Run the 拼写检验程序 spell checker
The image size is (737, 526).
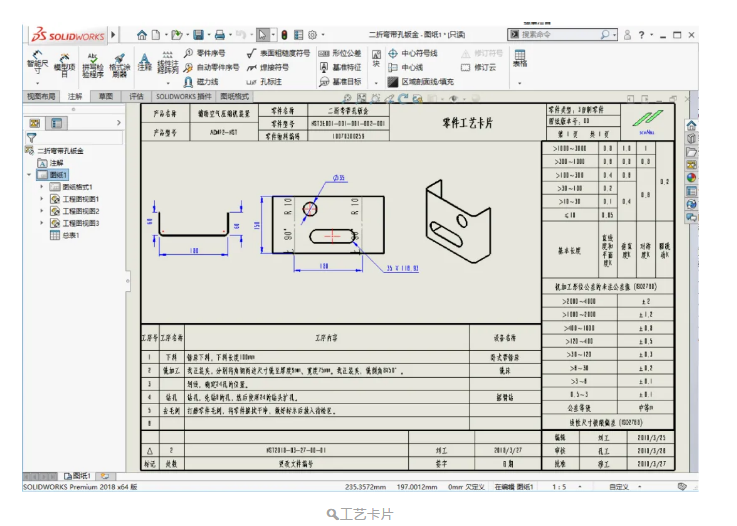(x=92, y=64)
